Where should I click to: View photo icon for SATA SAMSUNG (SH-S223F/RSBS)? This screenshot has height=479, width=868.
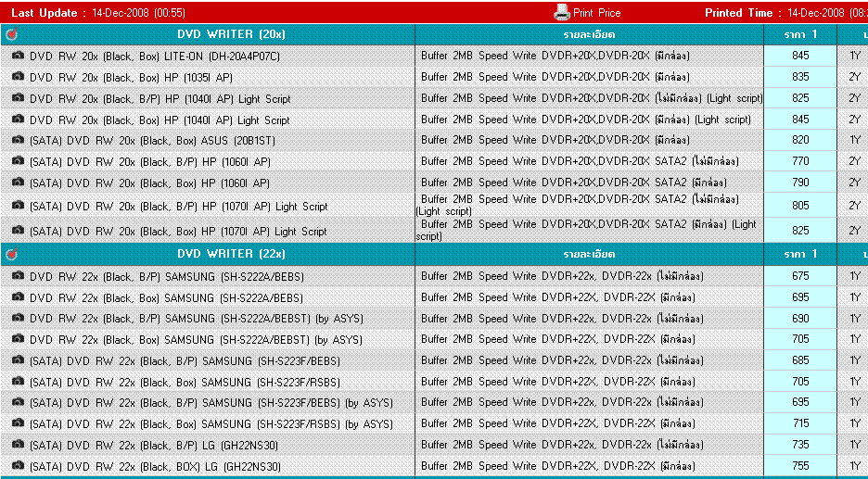click(19, 381)
